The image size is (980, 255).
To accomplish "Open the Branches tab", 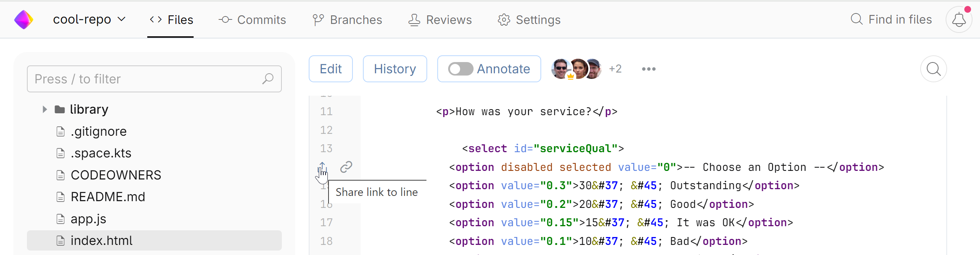I will pyautogui.click(x=347, y=20).
